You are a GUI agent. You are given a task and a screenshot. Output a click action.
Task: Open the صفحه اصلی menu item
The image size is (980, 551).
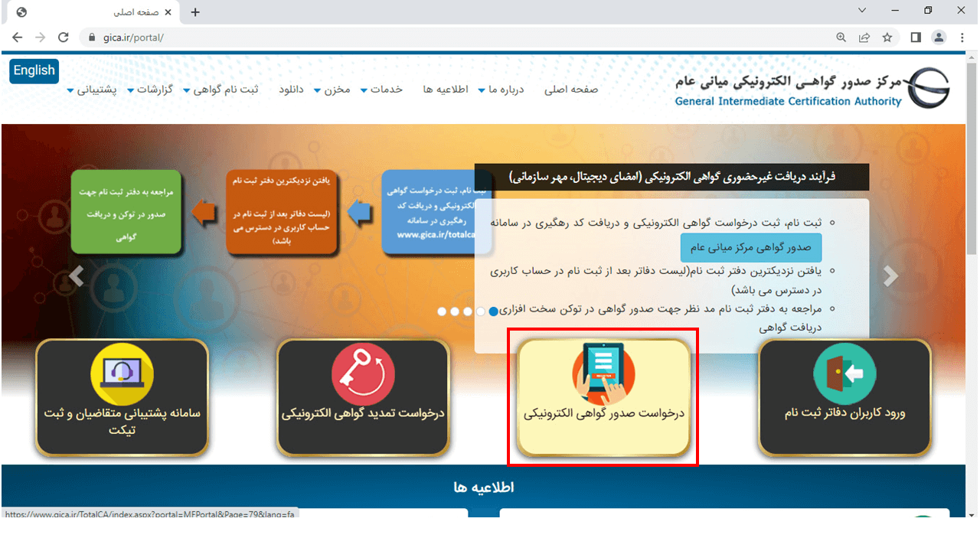click(x=571, y=90)
